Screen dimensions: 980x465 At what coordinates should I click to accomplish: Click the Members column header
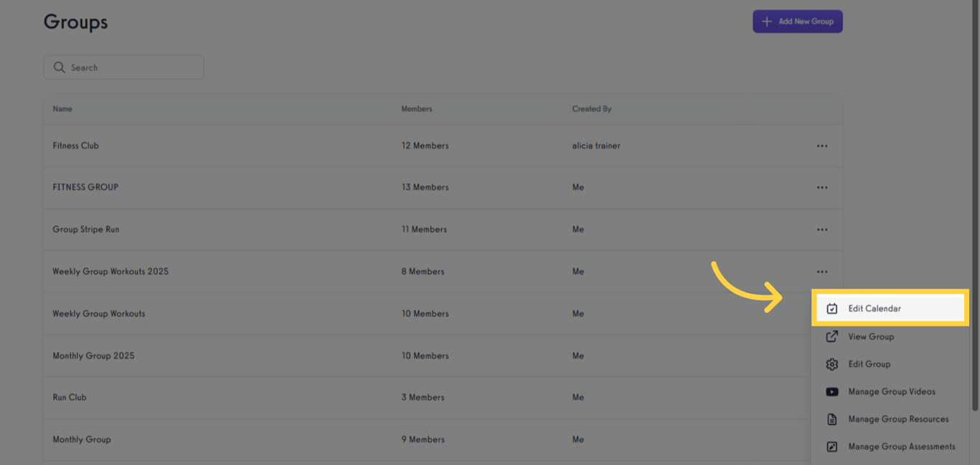click(415, 108)
